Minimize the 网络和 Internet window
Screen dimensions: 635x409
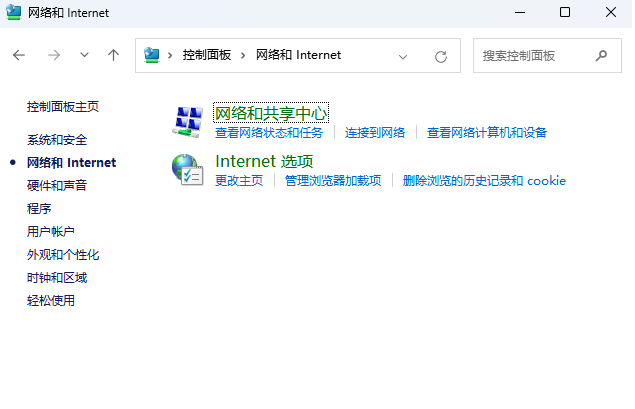click(520, 13)
